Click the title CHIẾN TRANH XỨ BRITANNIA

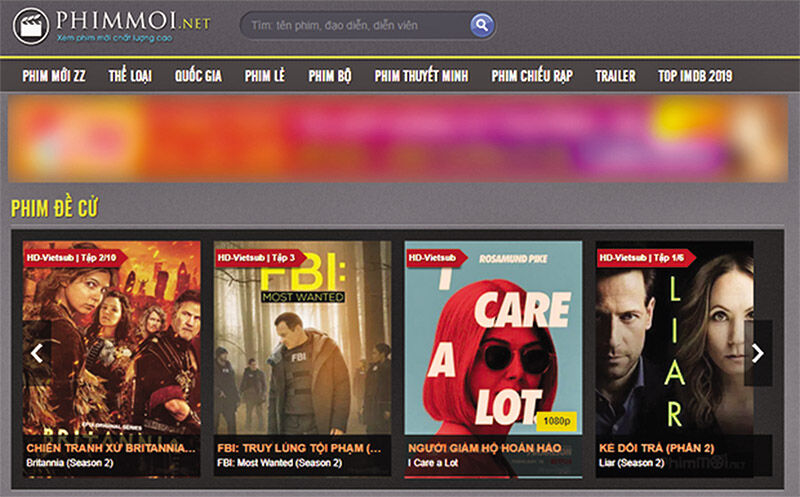(111, 448)
